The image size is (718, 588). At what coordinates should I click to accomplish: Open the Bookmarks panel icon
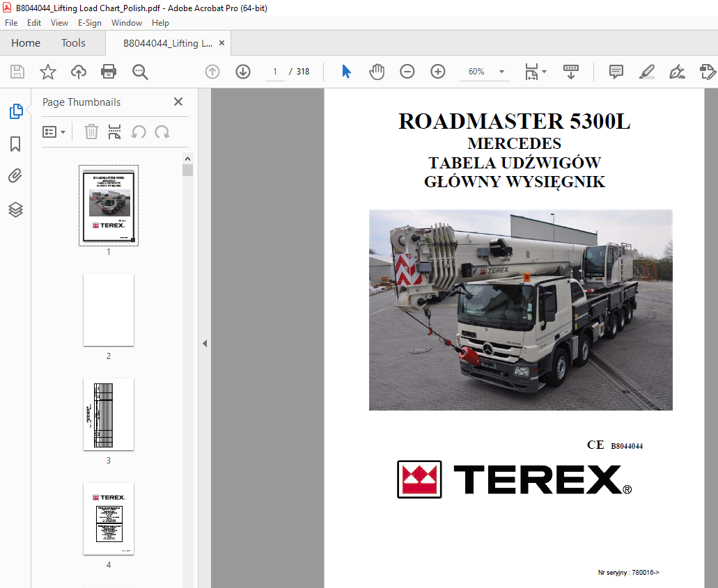pyautogui.click(x=15, y=143)
